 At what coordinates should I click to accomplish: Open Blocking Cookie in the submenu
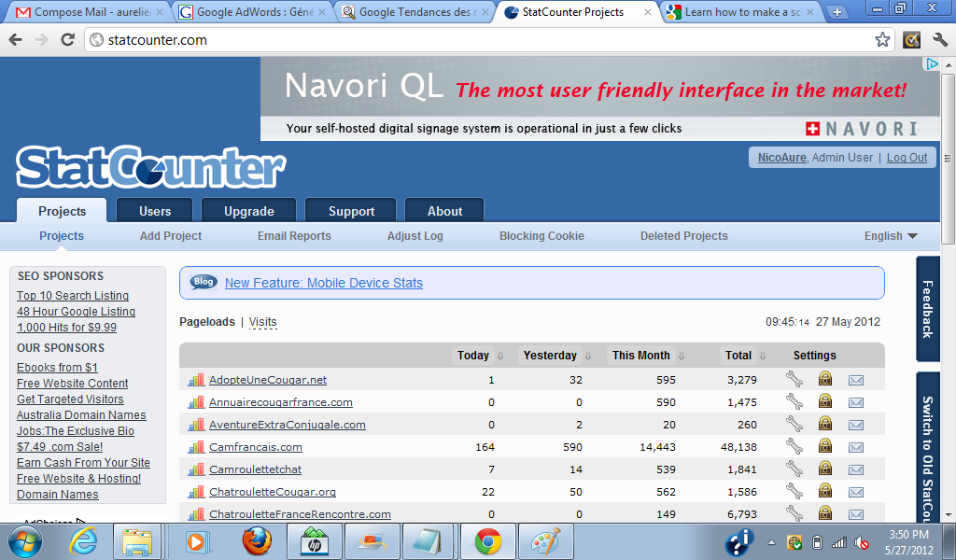coord(542,236)
